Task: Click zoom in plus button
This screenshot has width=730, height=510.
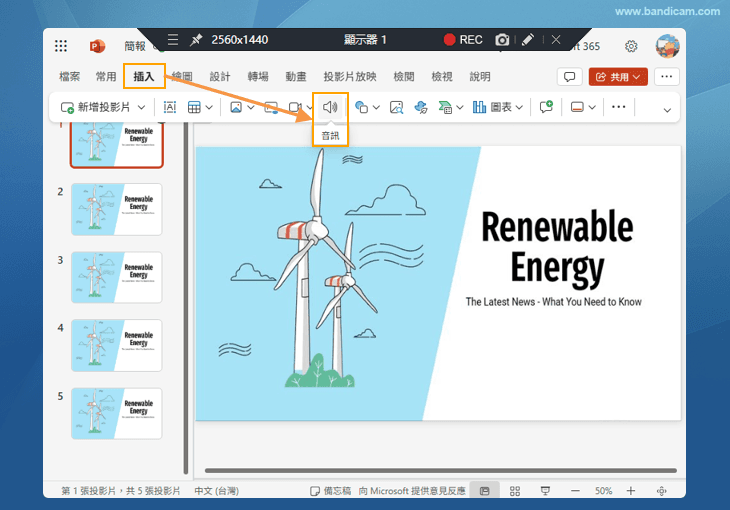Action: click(630, 491)
